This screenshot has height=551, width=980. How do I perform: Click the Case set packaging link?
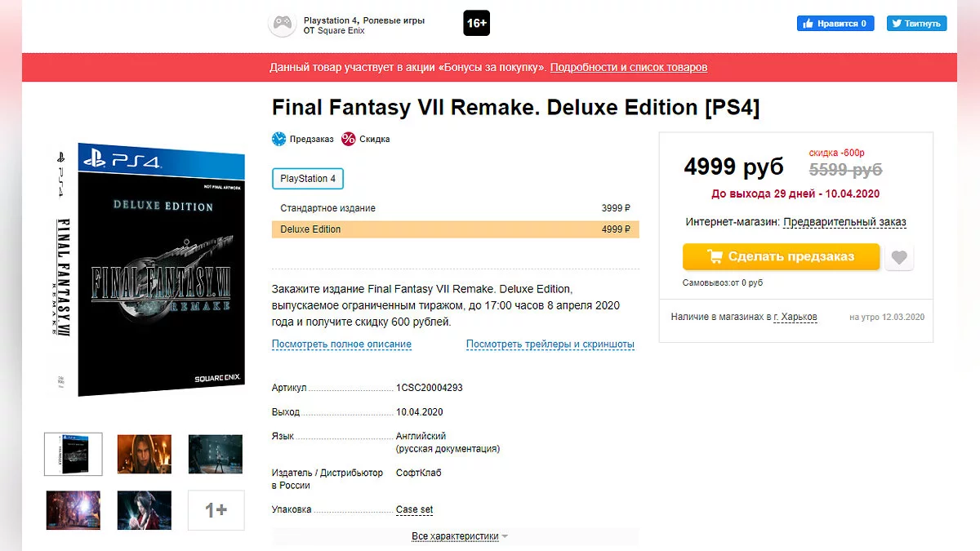414,510
